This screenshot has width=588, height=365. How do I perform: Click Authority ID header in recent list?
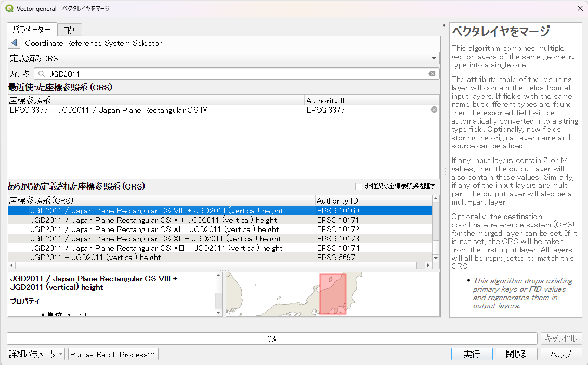coord(372,100)
